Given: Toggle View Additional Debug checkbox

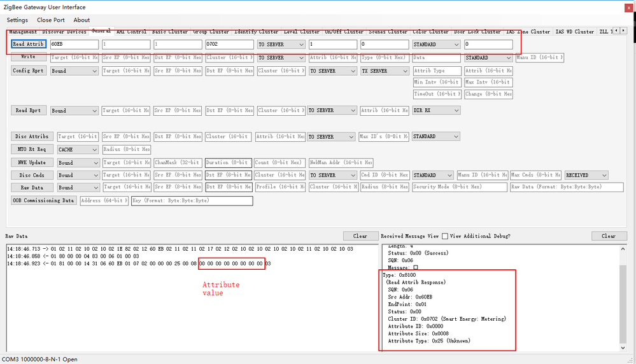Looking at the screenshot, I should pos(445,236).
